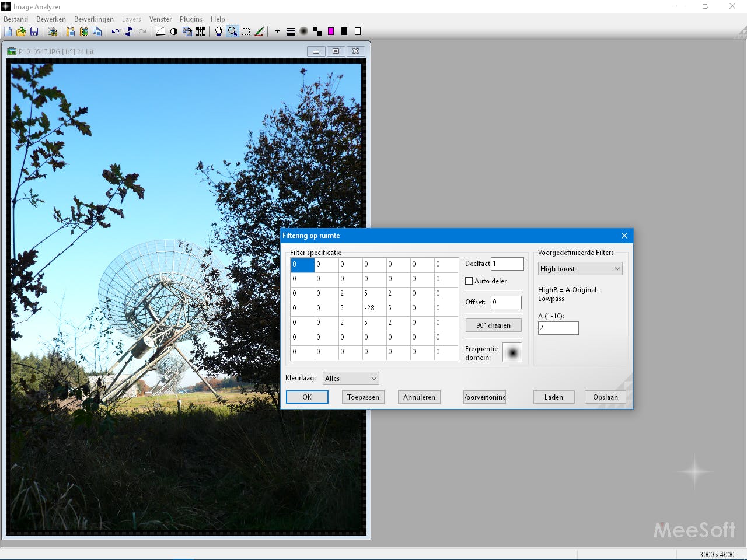Click the 3000 x 4000 status text
This screenshot has height=560, width=747.
[x=717, y=554]
